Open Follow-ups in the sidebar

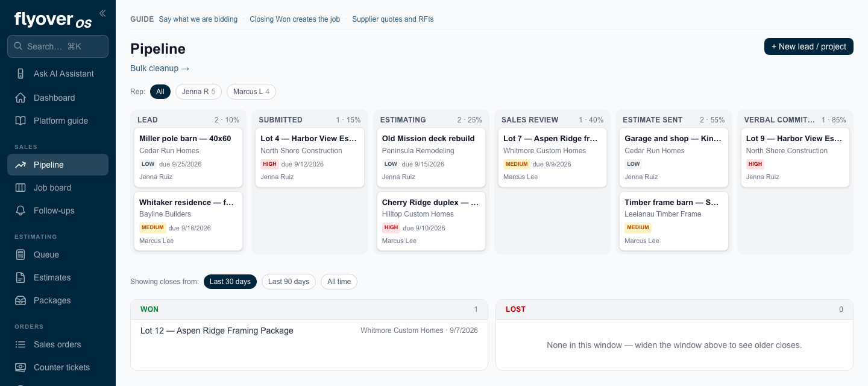point(58,210)
